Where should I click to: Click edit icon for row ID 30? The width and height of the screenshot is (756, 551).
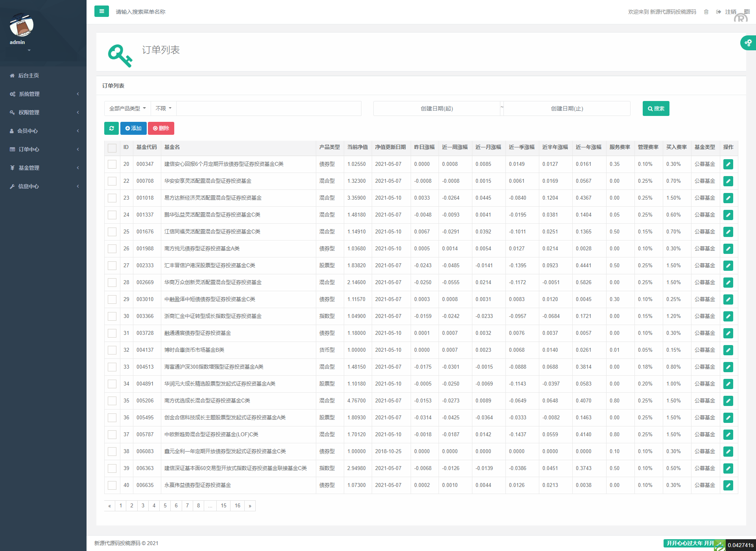click(x=728, y=316)
